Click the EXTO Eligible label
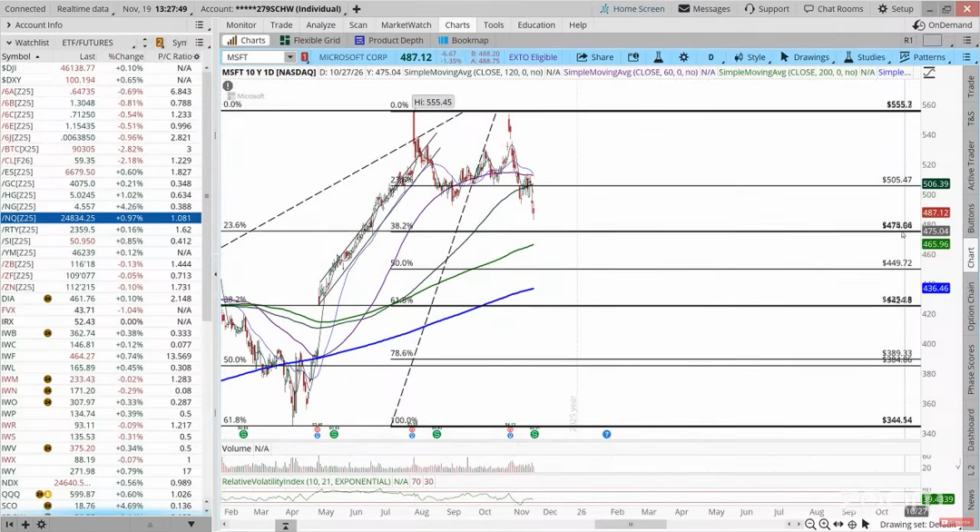This screenshot has width=980, height=532. point(533,57)
